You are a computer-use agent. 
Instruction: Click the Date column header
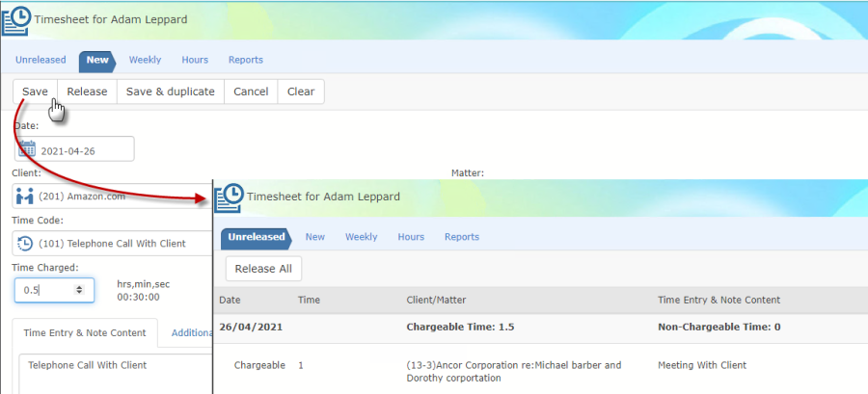(x=230, y=300)
